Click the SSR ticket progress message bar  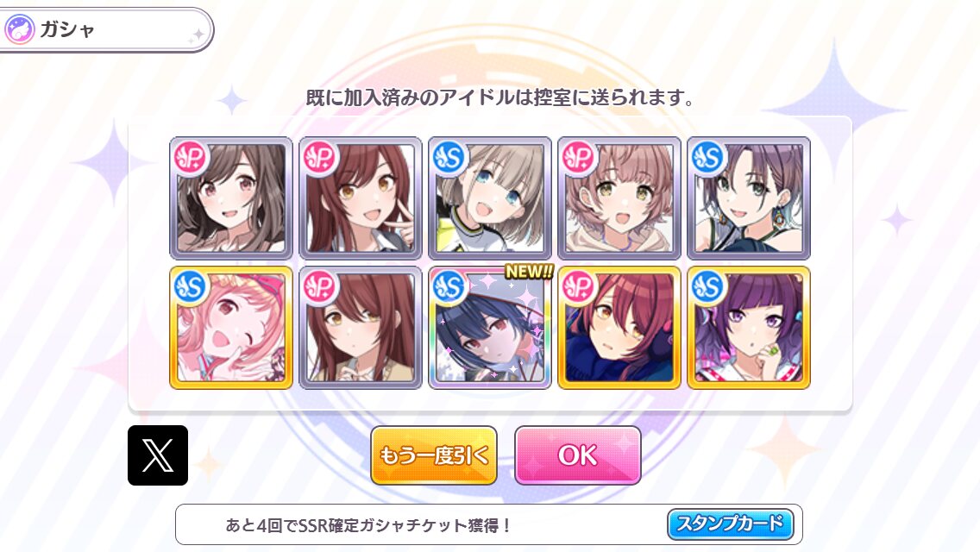[x=489, y=524]
